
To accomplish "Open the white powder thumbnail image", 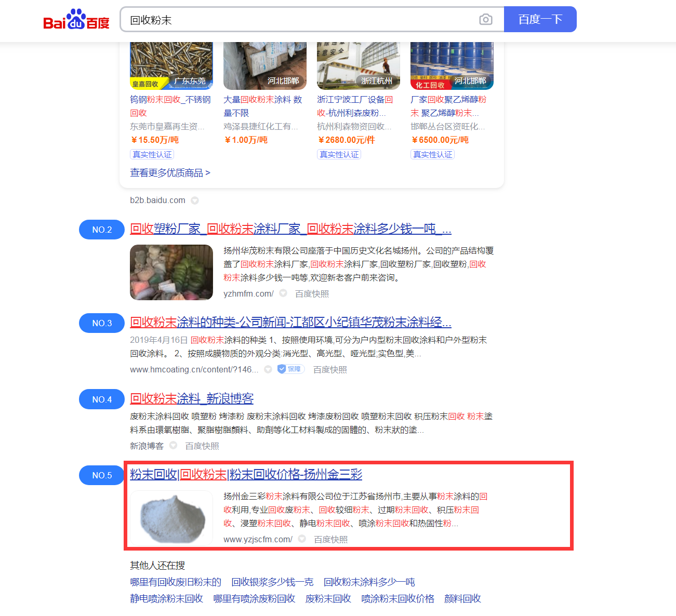I will tap(171, 518).
